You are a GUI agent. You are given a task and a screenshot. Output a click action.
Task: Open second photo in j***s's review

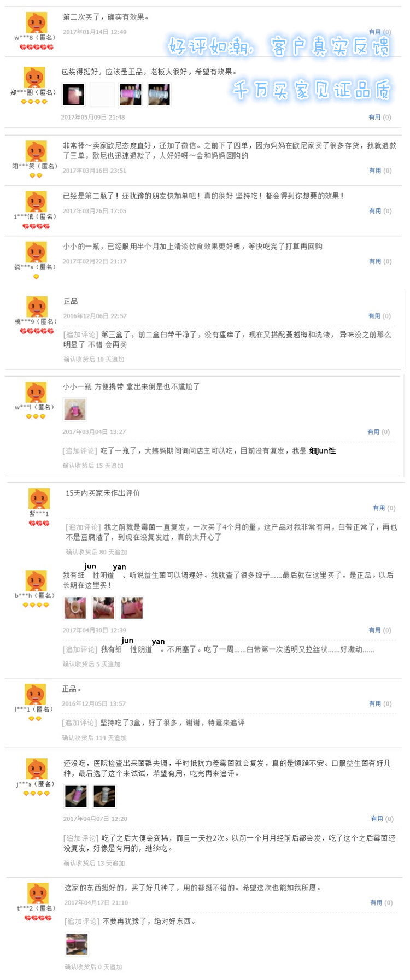click(104, 796)
